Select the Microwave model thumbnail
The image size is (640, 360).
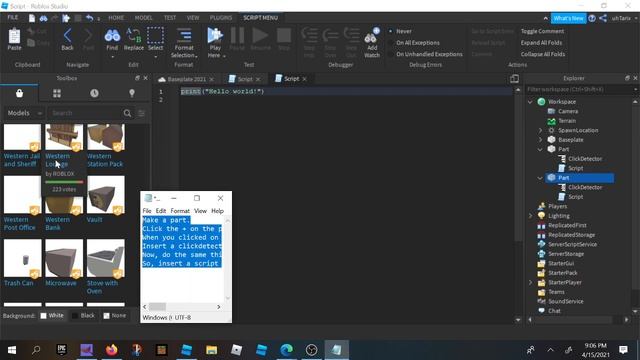pyautogui.click(x=64, y=258)
